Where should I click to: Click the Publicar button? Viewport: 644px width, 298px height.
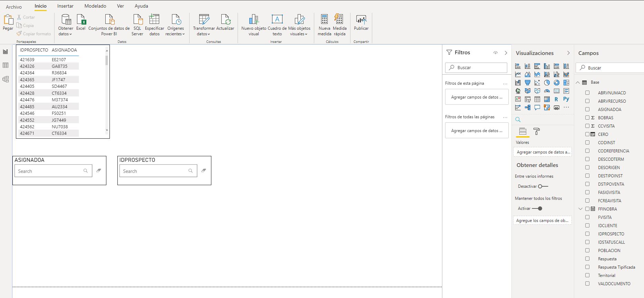[x=361, y=23]
